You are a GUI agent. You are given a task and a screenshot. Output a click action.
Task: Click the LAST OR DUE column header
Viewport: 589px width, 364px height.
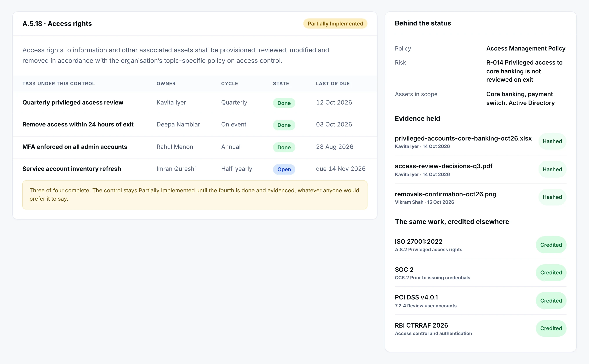click(333, 84)
